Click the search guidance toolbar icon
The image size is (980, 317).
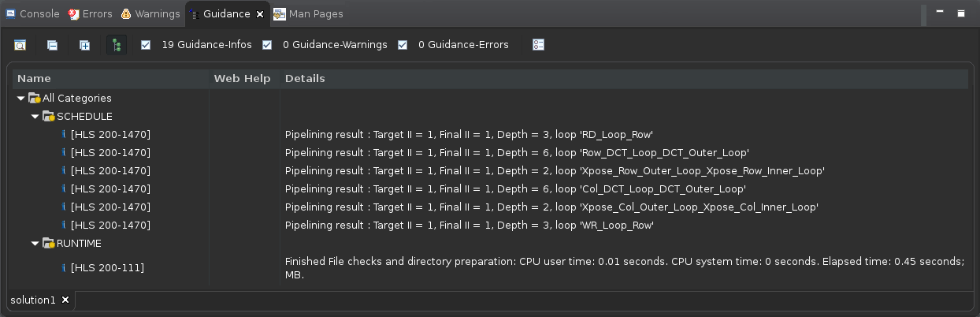coord(20,45)
